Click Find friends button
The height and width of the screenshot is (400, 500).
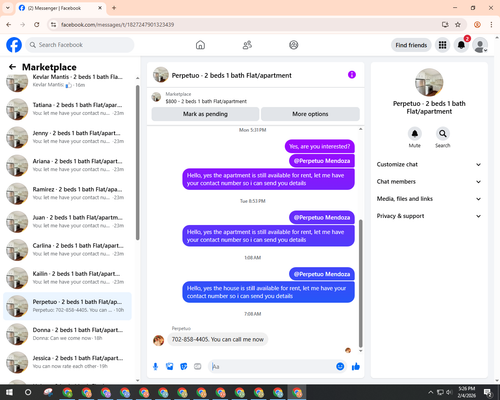[411, 45]
